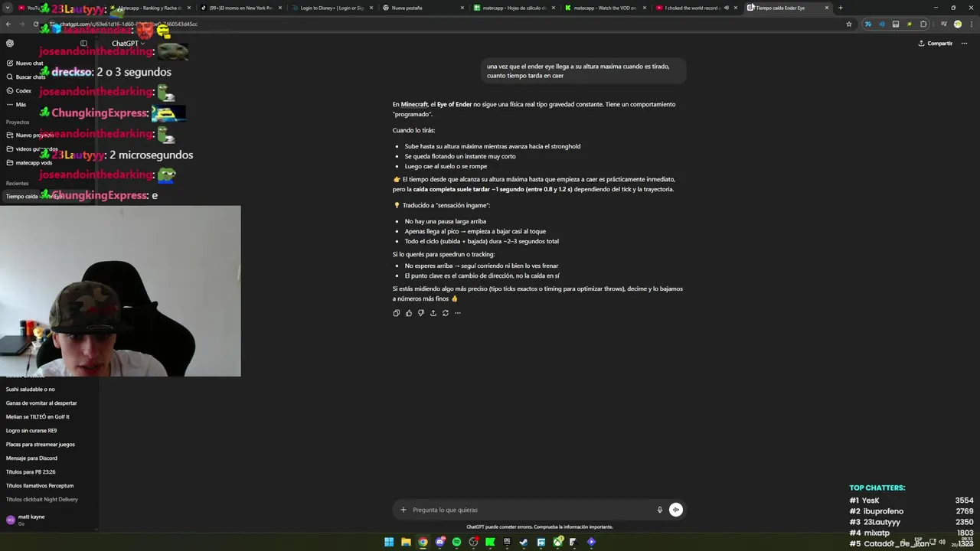Click the plus attach button in the composer

[x=403, y=510]
